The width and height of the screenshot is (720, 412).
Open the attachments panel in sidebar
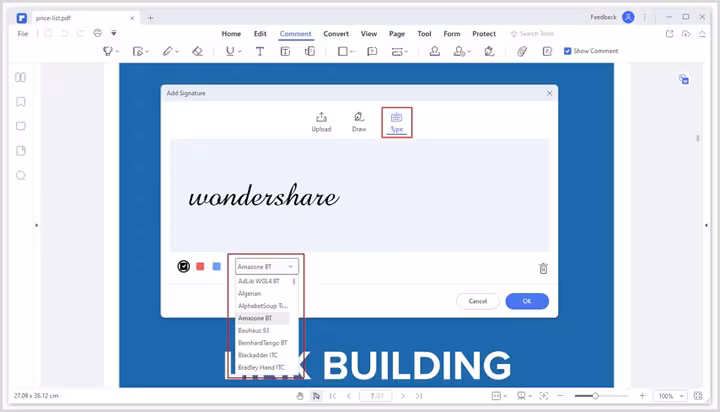(x=21, y=151)
